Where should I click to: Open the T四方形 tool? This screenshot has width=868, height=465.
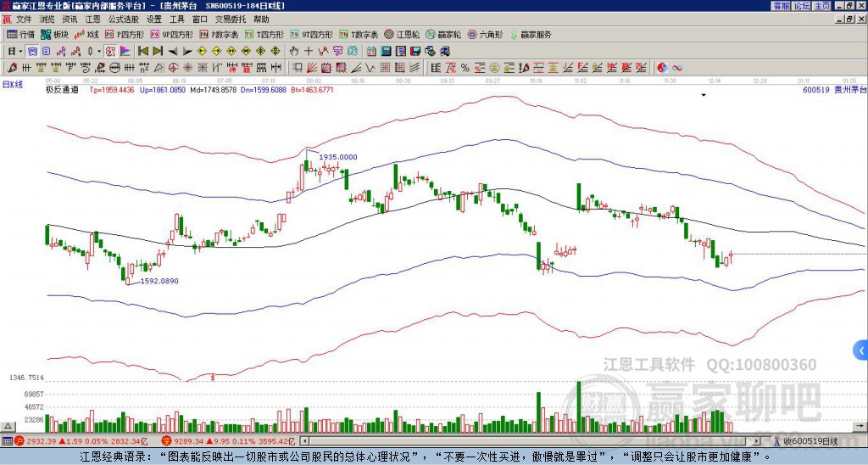pyautogui.click(x=264, y=34)
